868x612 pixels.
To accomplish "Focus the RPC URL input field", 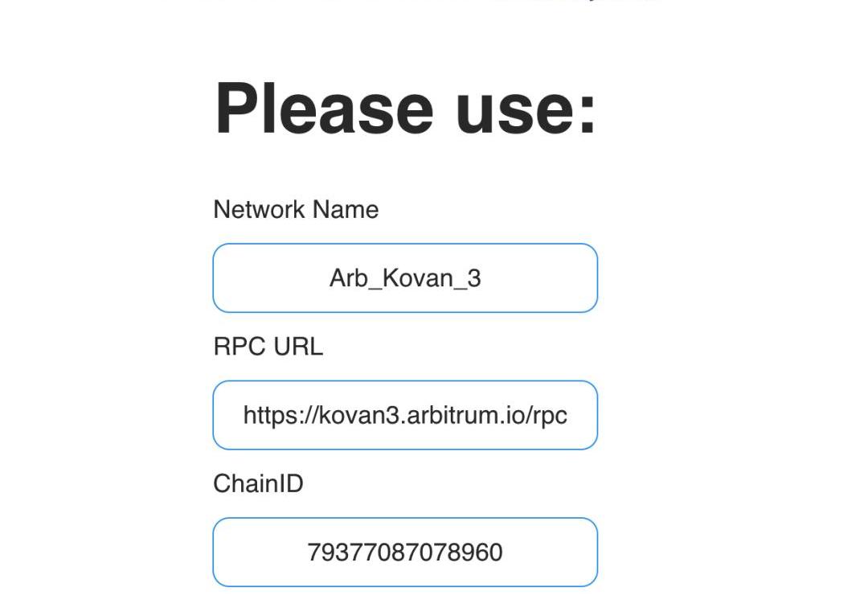I will [405, 415].
